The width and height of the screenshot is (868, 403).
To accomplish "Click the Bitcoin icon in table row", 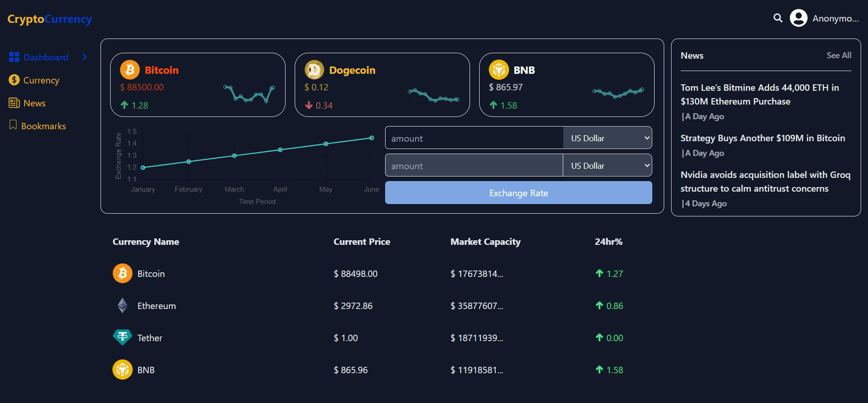I will (123, 273).
